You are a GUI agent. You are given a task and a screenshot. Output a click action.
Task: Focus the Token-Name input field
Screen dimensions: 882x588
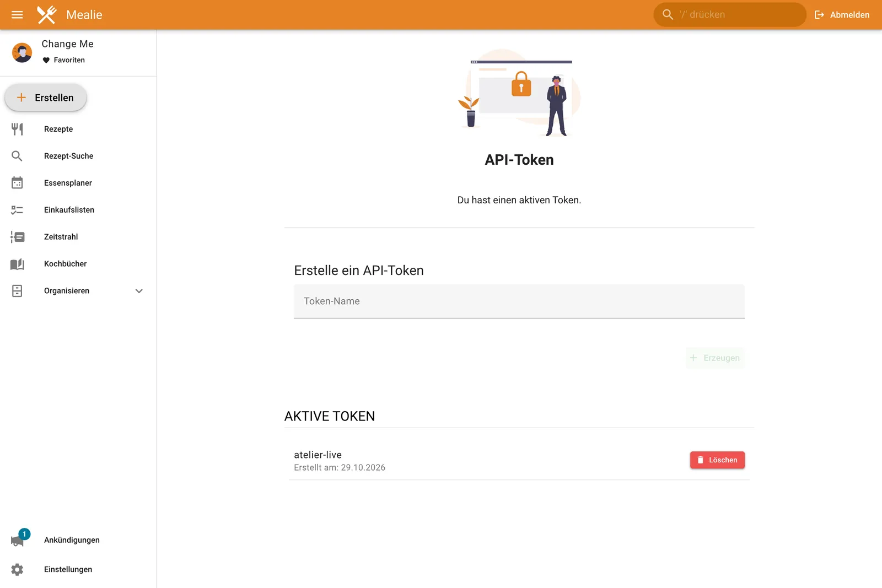[x=519, y=301]
